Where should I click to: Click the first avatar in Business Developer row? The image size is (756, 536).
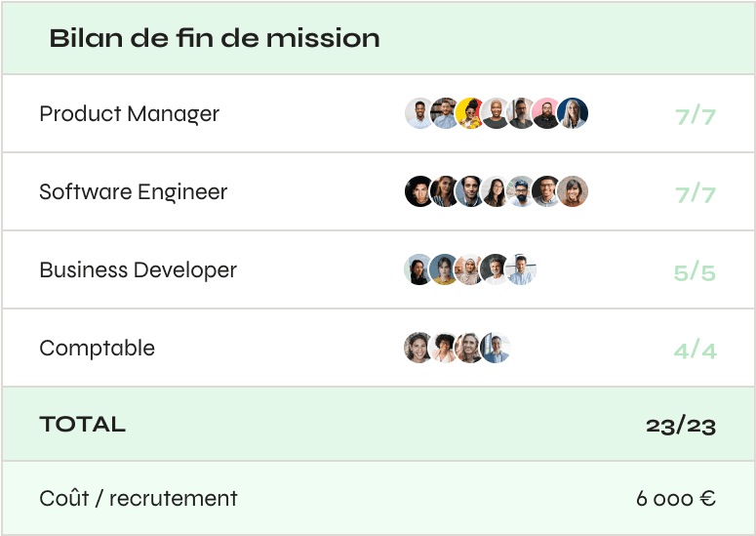point(419,269)
